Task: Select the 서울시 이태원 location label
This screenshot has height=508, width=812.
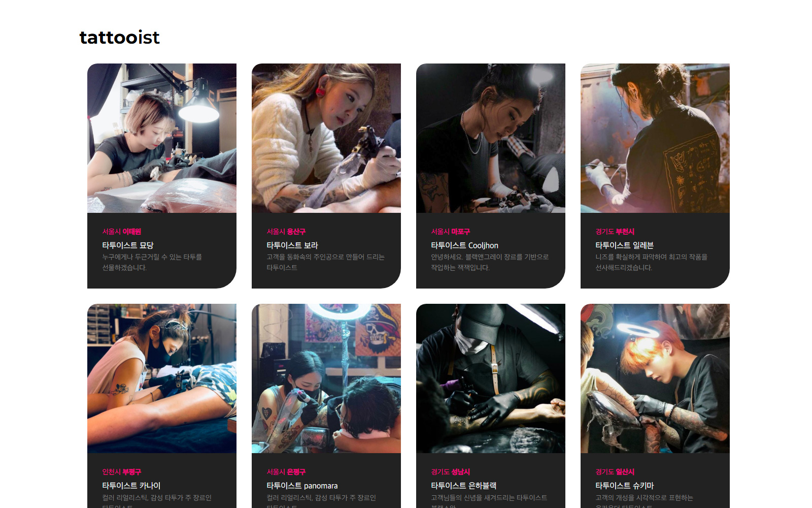Action: [122, 232]
